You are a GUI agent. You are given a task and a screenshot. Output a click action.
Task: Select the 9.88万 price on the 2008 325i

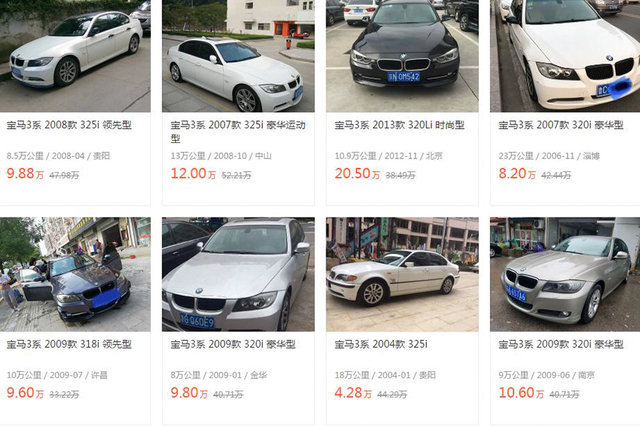[25, 173]
